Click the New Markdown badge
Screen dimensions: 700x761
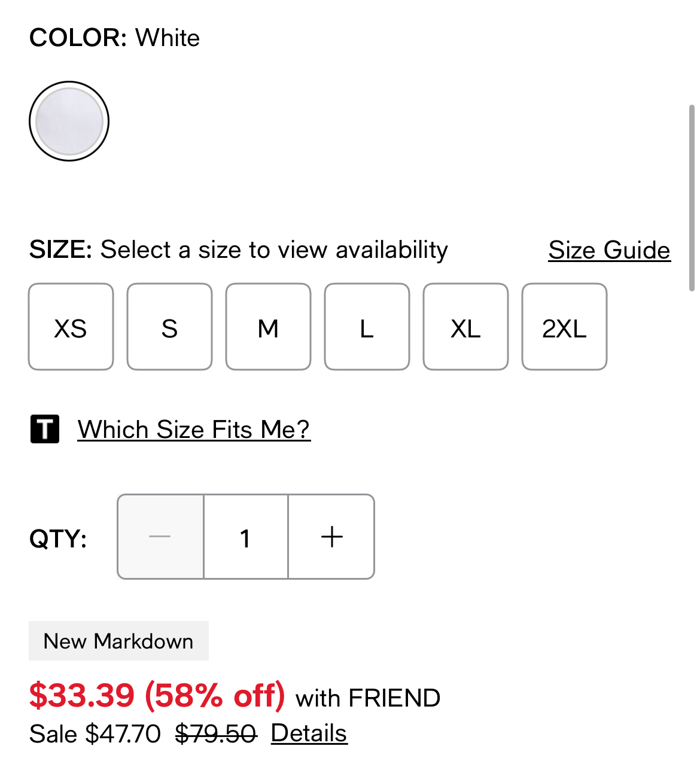118,641
